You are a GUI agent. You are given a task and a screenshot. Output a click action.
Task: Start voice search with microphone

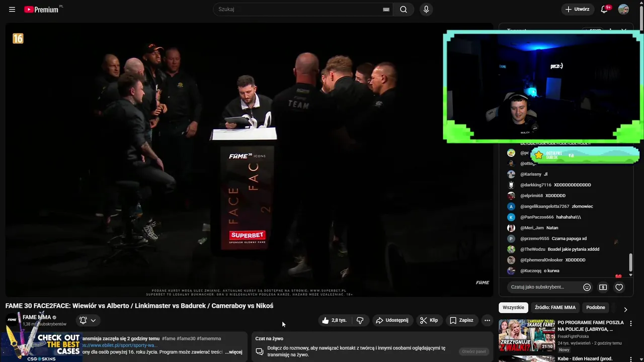click(x=426, y=10)
